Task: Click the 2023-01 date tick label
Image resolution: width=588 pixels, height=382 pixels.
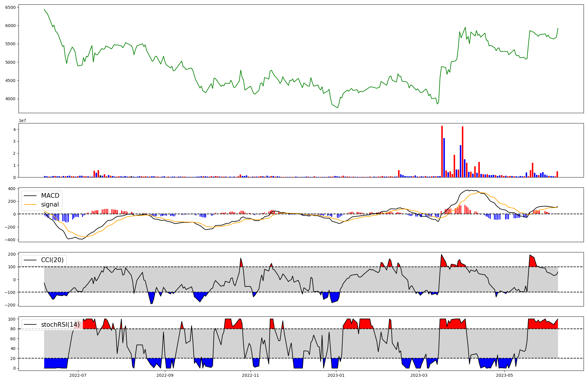Action: (x=336, y=375)
